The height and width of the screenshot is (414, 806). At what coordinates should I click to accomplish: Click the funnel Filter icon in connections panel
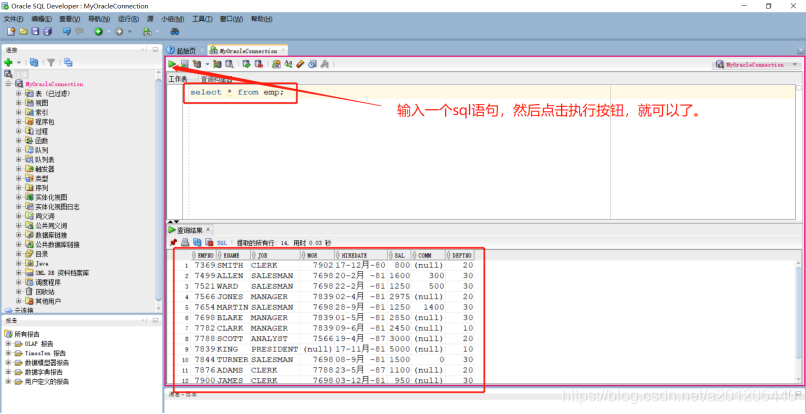click(51, 62)
